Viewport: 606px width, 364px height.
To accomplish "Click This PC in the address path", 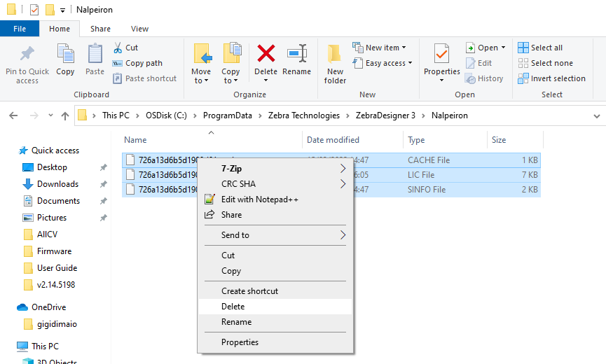I will point(116,115).
